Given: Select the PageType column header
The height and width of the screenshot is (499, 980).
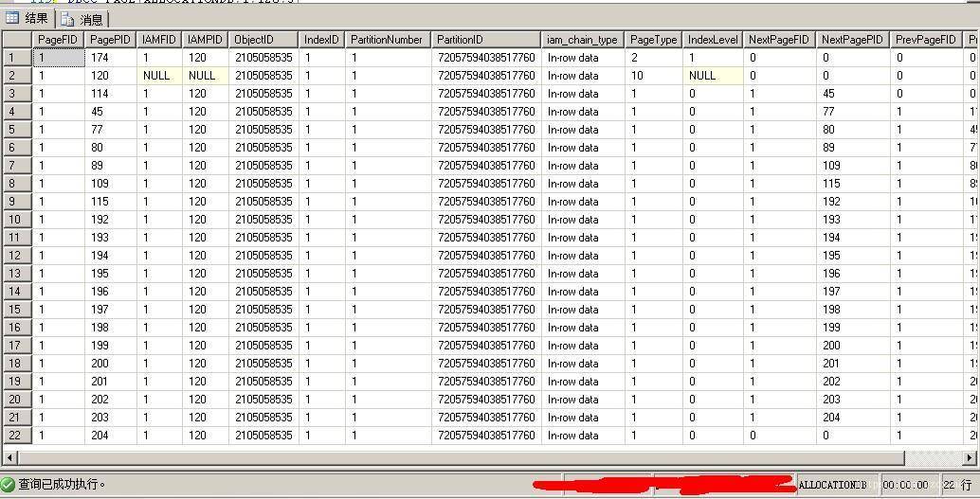Looking at the screenshot, I should point(654,40).
